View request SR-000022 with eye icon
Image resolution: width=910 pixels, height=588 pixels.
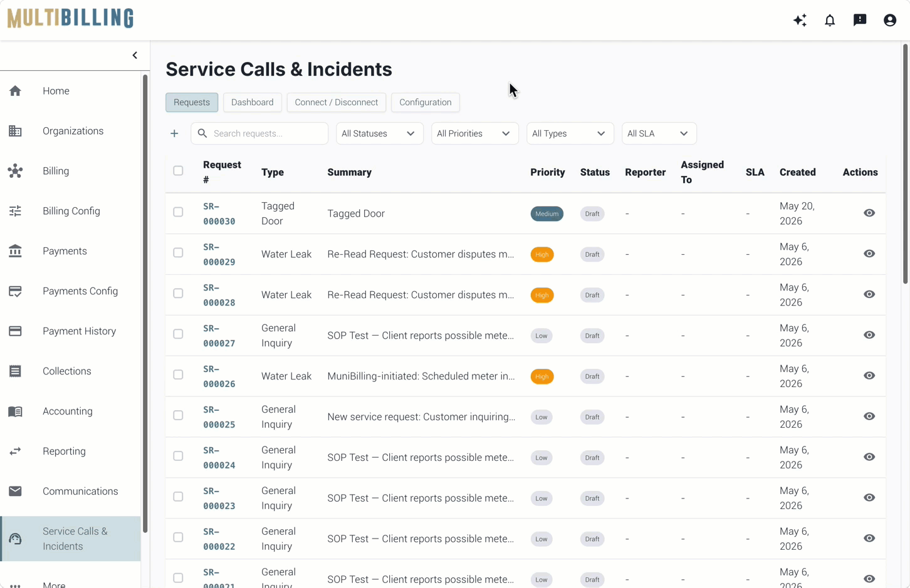coord(869,539)
